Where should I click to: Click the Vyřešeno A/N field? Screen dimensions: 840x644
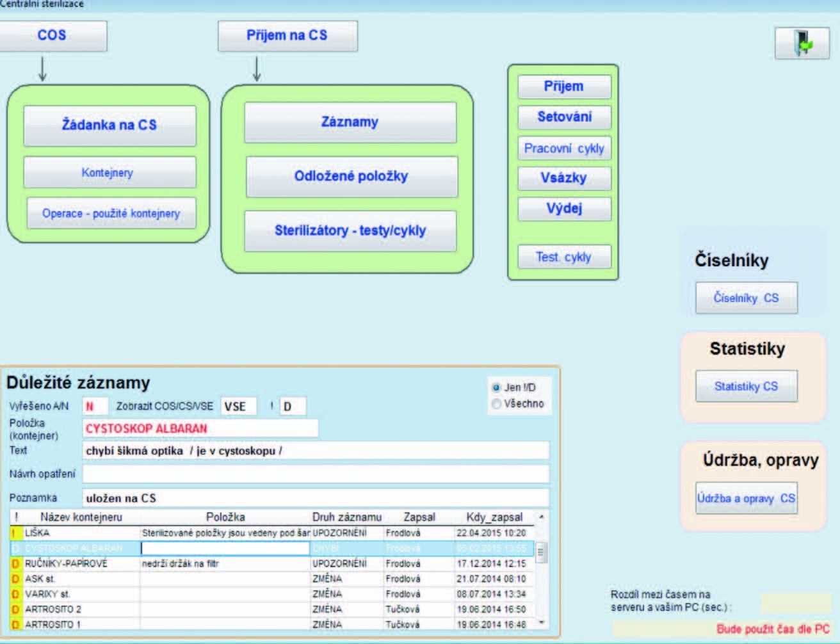[94, 407]
